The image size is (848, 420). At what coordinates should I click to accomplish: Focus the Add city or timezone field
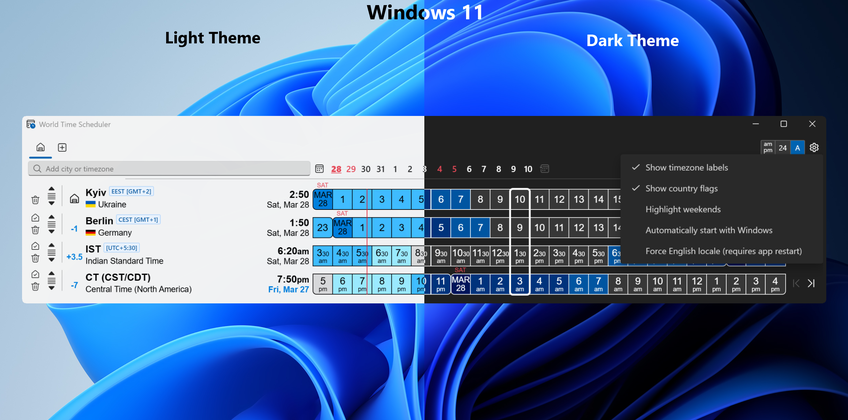[169, 169]
